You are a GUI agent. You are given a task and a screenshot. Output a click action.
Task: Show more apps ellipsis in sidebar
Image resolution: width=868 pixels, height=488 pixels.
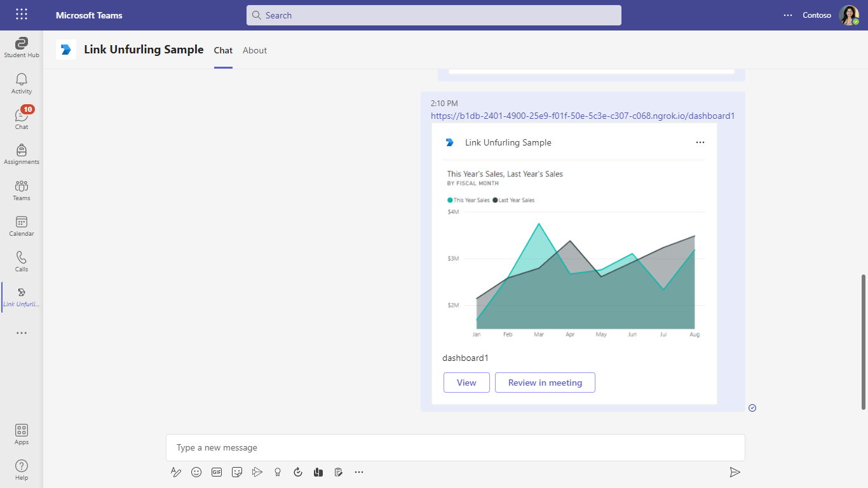point(22,333)
